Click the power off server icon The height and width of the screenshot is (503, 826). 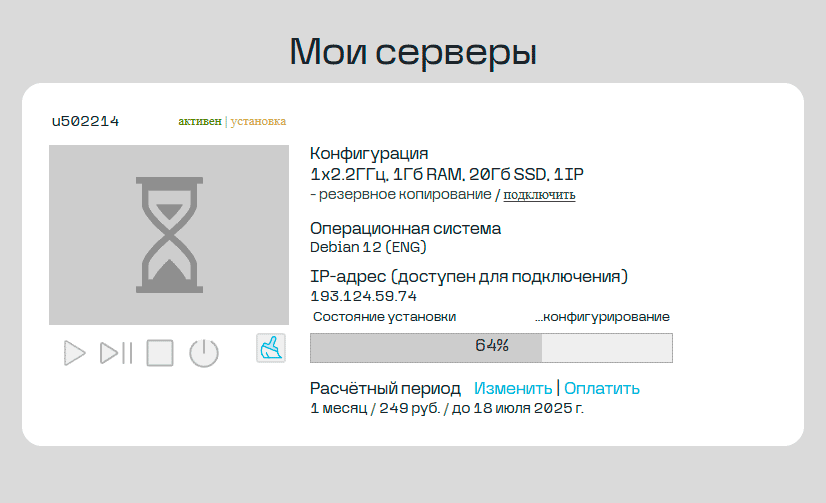[204, 353]
